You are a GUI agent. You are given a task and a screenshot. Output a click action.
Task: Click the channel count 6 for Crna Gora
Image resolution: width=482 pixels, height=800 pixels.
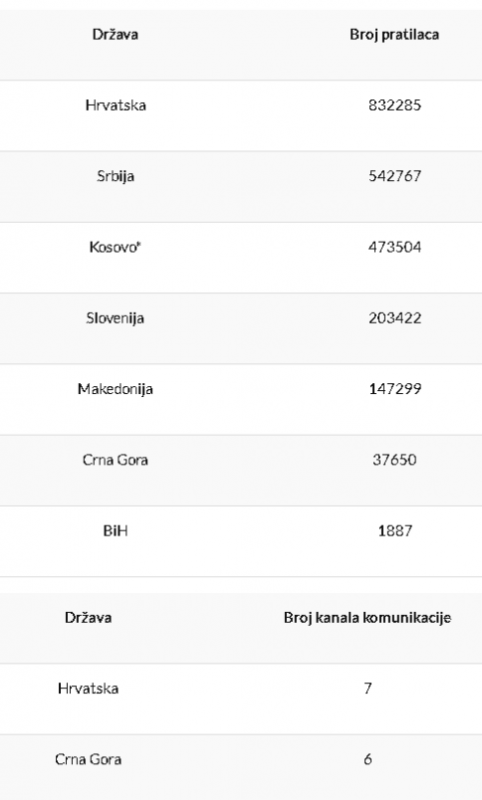[367, 760]
